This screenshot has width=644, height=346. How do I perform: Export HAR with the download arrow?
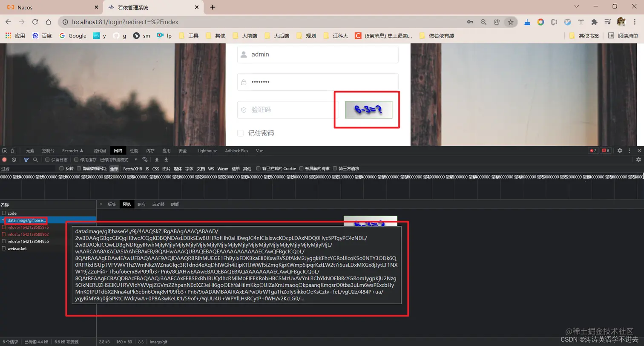point(166,159)
